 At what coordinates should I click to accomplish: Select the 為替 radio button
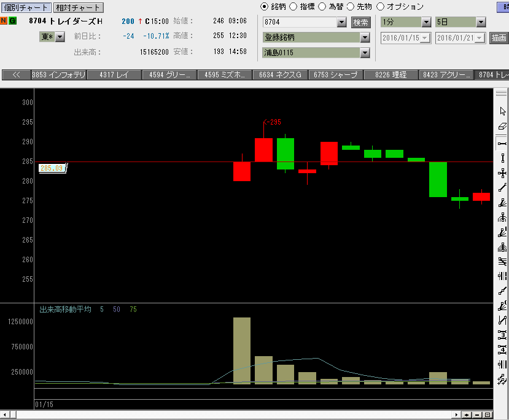[322, 7]
